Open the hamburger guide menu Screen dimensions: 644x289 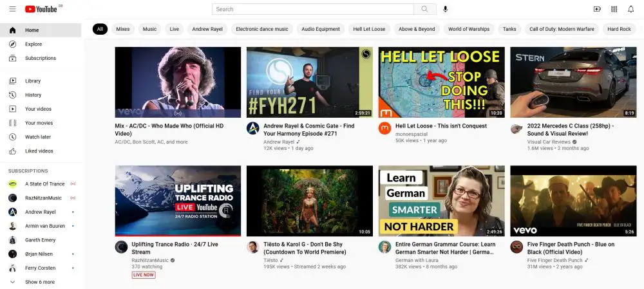(12, 9)
